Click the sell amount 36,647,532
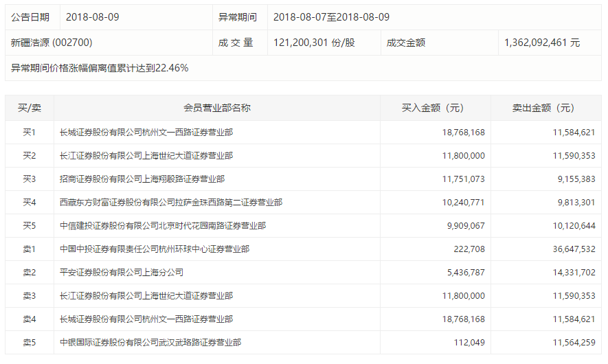Viewport: 608px width, 364px height. pyautogui.click(x=567, y=249)
